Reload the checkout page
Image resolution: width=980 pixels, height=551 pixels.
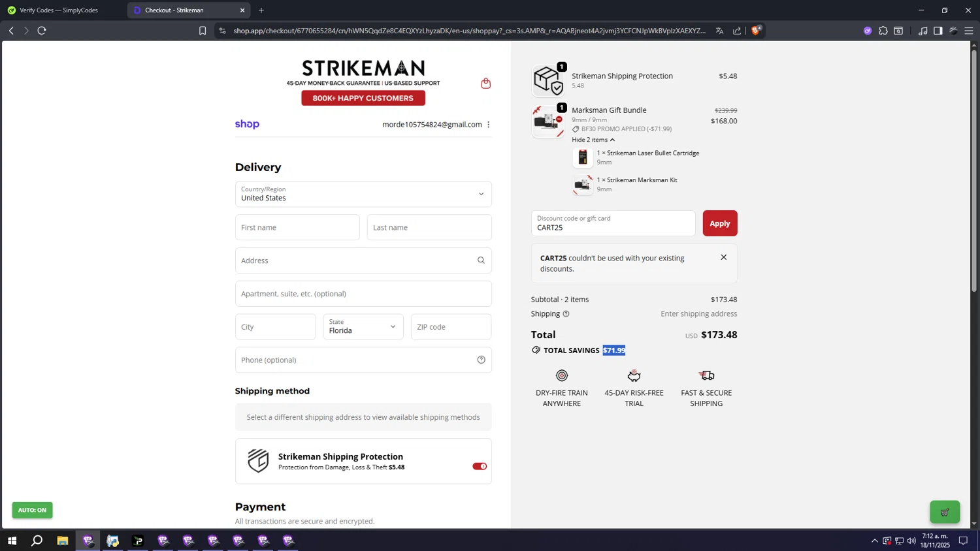[42, 31]
